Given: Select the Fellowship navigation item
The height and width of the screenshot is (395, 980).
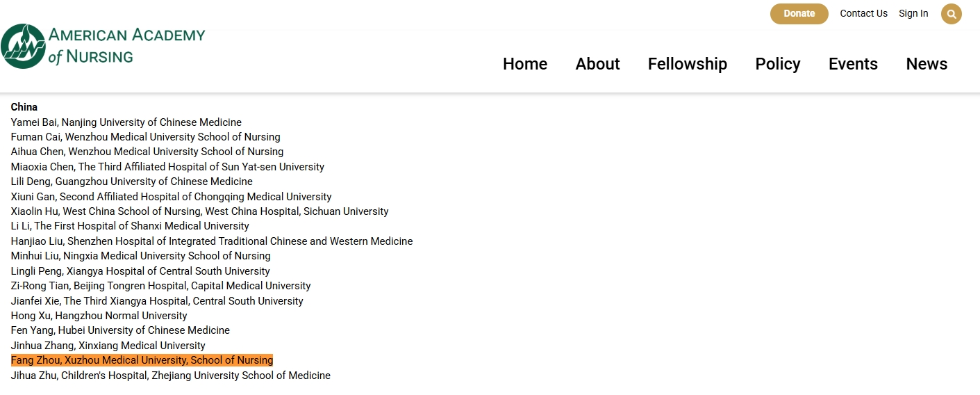Looking at the screenshot, I should tap(687, 64).
